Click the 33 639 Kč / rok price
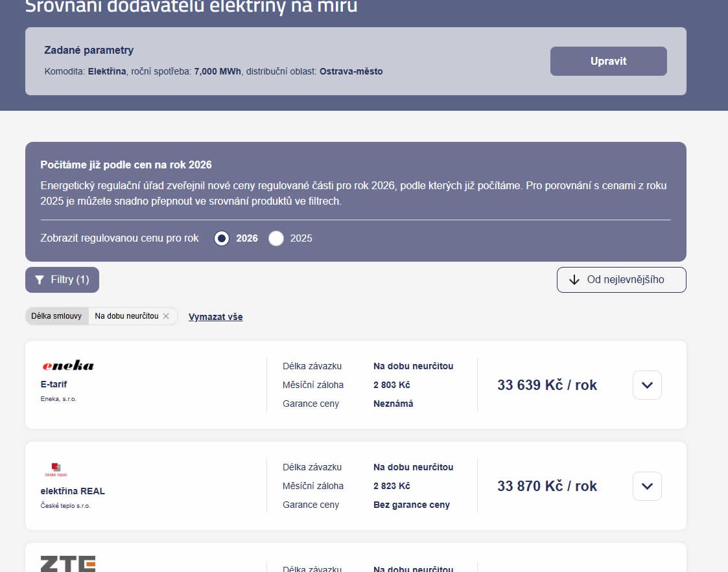Screen dimensions: 728x572 (x=546, y=385)
